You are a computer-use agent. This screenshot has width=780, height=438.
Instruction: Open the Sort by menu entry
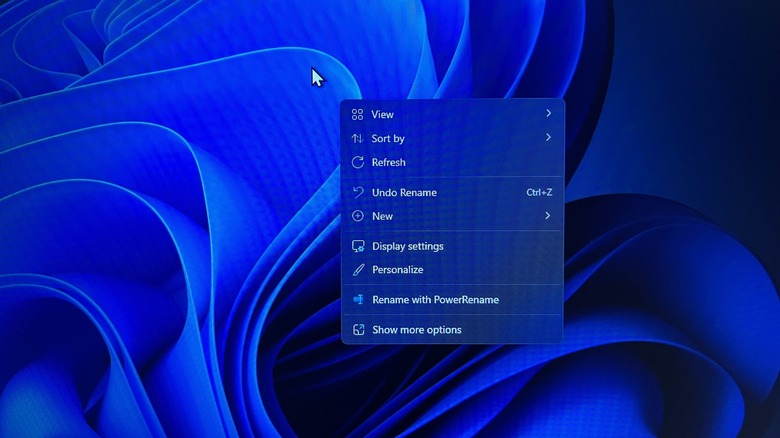pyautogui.click(x=452, y=138)
